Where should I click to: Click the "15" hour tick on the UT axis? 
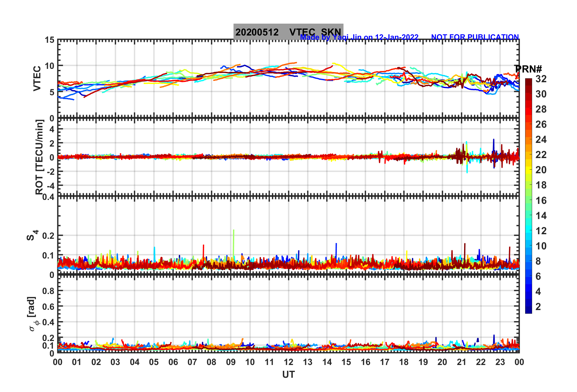click(x=346, y=362)
